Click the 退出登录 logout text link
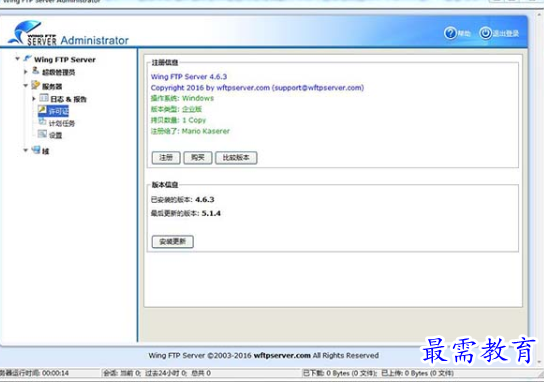The image size is (544, 382). click(506, 34)
